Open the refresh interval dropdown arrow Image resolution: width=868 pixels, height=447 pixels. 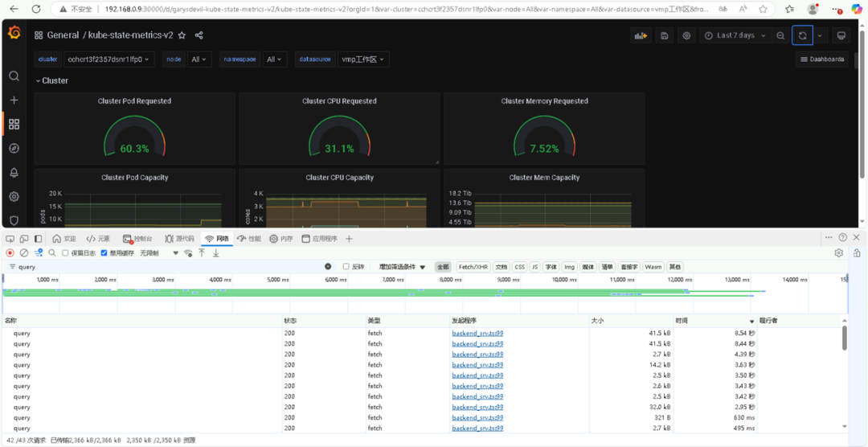coord(820,35)
